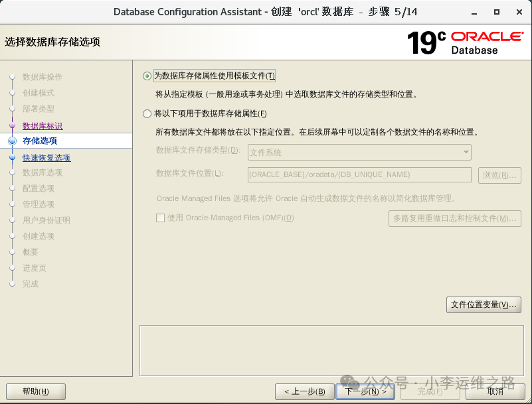Click the 部署类型 step label

click(39, 109)
